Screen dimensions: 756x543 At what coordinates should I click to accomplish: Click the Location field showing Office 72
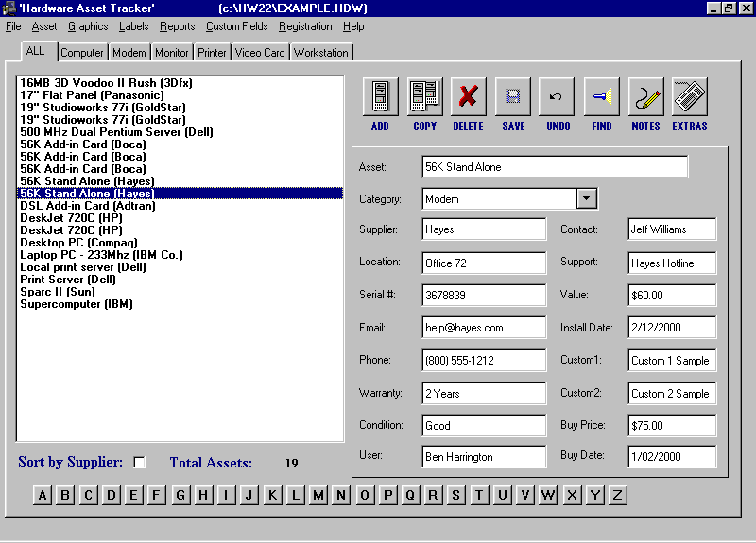(x=484, y=263)
